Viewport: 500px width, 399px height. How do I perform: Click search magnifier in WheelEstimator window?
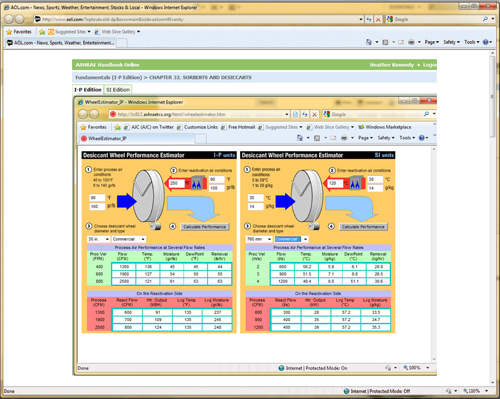point(427,114)
